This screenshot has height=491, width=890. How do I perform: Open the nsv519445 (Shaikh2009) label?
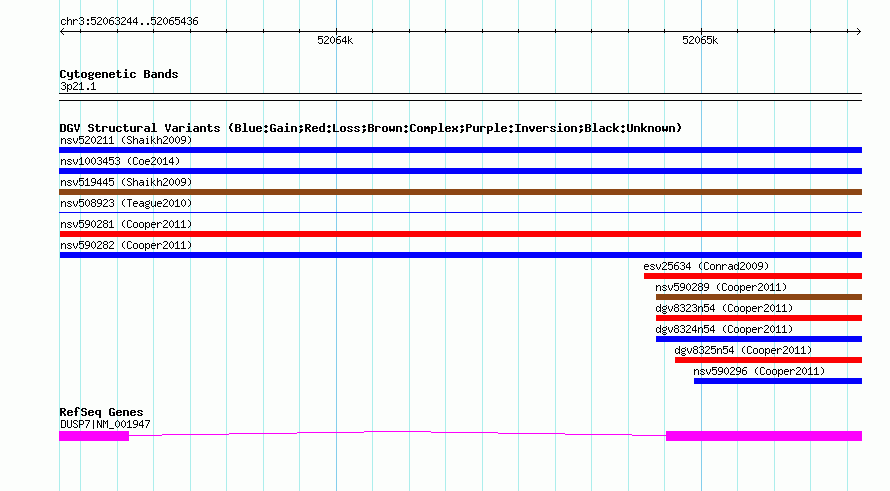pyautogui.click(x=126, y=182)
